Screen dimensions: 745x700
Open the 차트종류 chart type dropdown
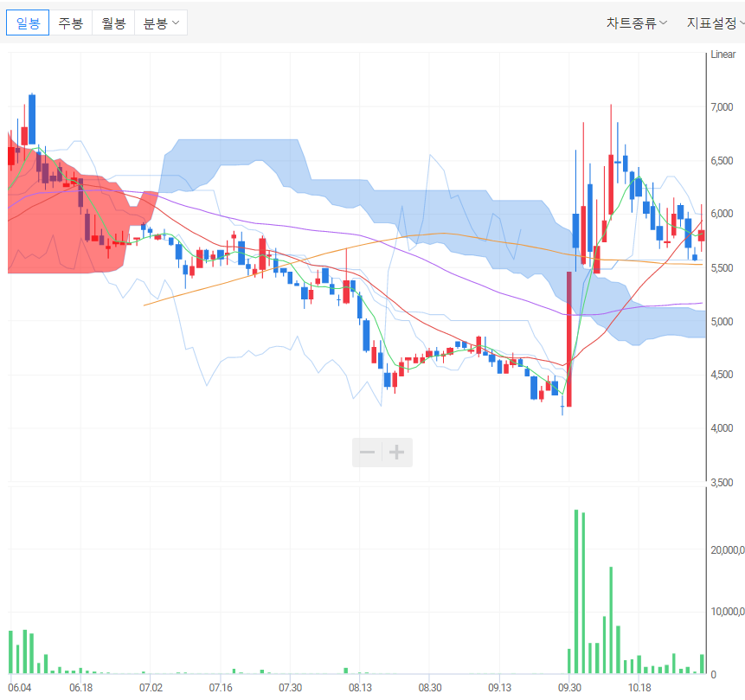[636, 22]
